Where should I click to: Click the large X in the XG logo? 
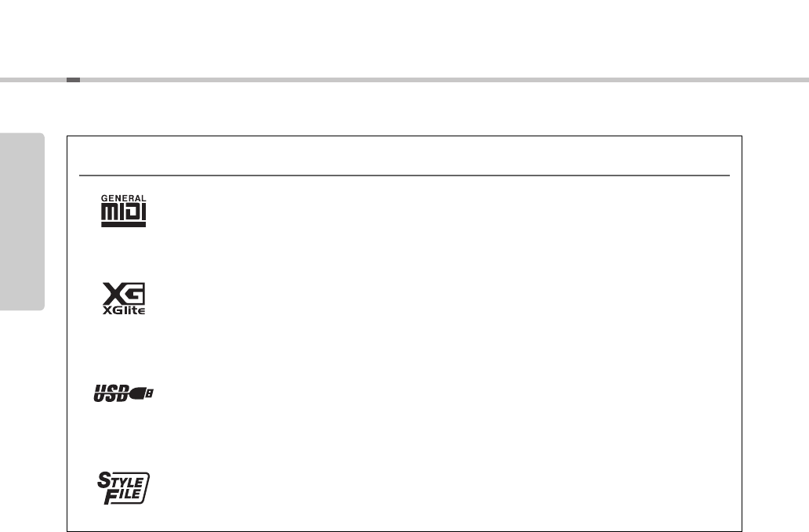tap(113, 294)
